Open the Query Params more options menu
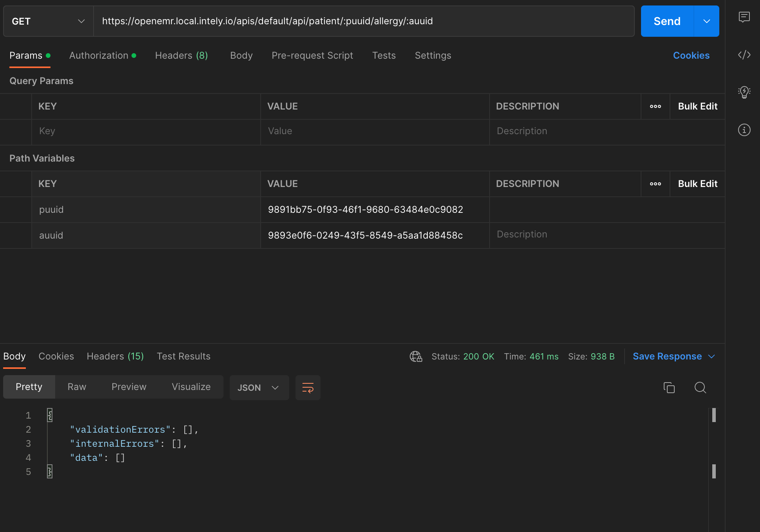760x532 pixels. [x=655, y=106]
